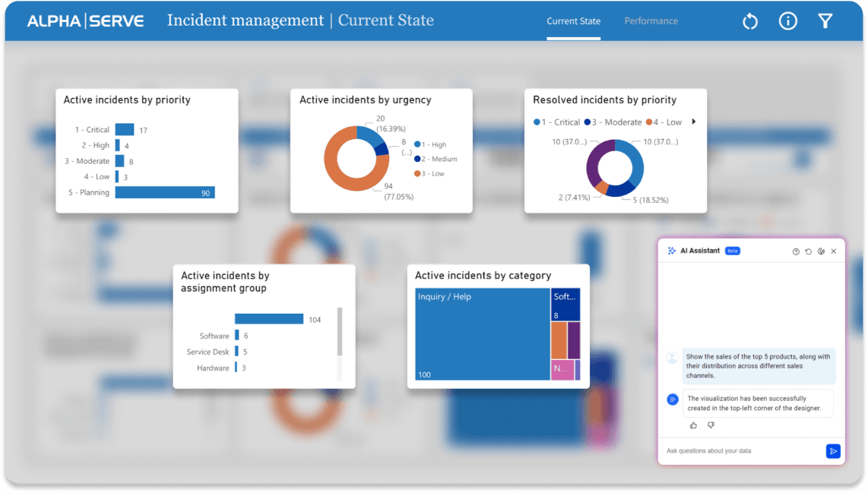Click the 'Ask questions about your data' field
The height and width of the screenshot is (493, 868).
point(741,451)
